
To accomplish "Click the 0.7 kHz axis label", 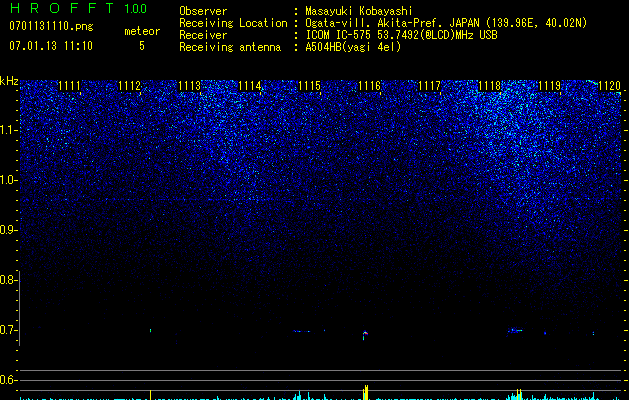I will [8, 330].
